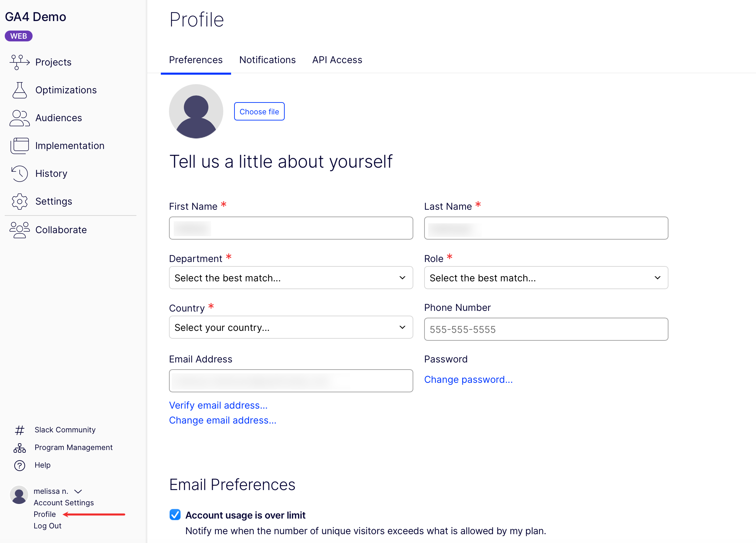
Task: Click the Choose file button
Action: point(259,111)
